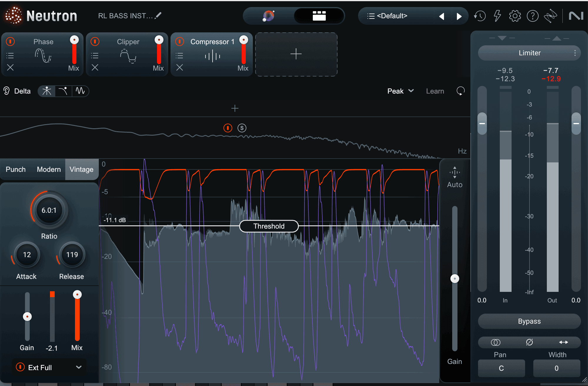
Task: Click the Ratio knob showing 6.0:1
Action: (x=49, y=210)
